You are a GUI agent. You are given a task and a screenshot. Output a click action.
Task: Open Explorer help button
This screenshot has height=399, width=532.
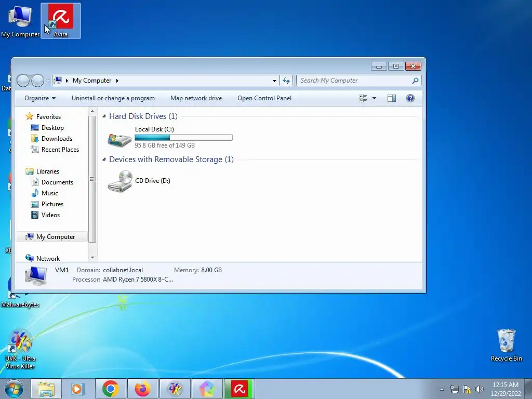tap(410, 98)
